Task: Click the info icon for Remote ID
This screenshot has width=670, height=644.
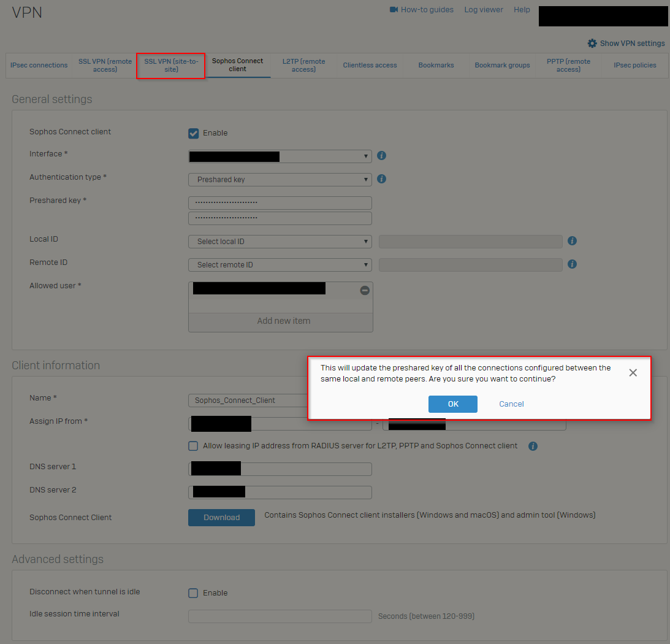Action: pyautogui.click(x=572, y=264)
